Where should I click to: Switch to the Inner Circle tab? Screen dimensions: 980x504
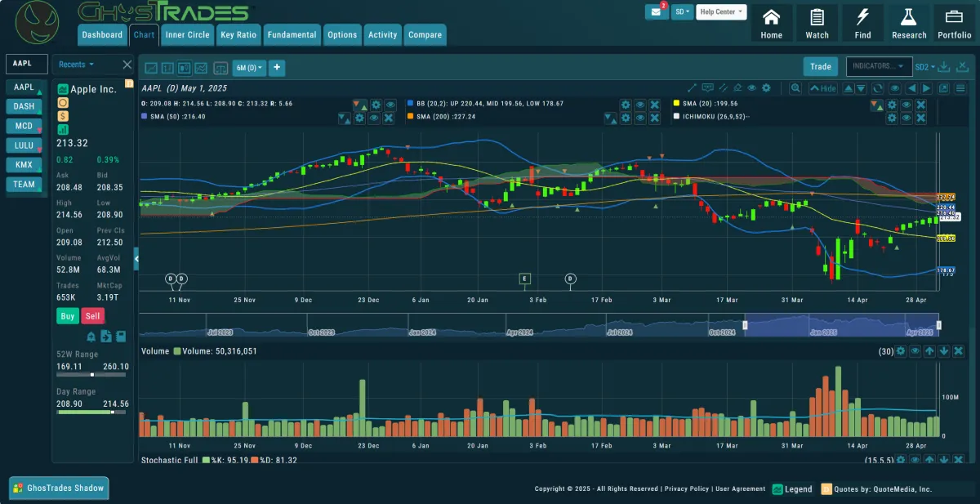(x=187, y=35)
